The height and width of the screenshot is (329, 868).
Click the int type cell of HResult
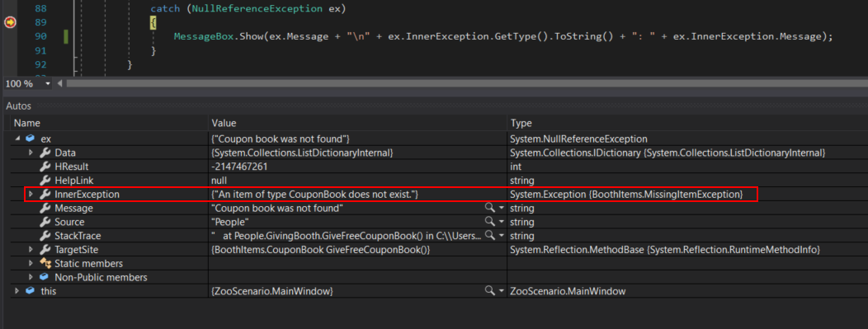pyautogui.click(x=516, y=167)
